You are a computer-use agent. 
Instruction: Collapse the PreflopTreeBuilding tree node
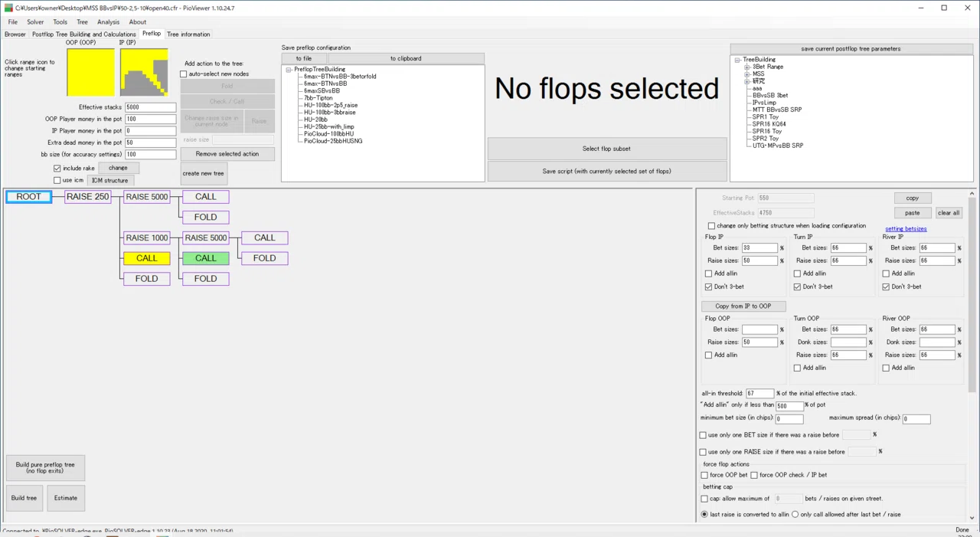click(289, 70)
